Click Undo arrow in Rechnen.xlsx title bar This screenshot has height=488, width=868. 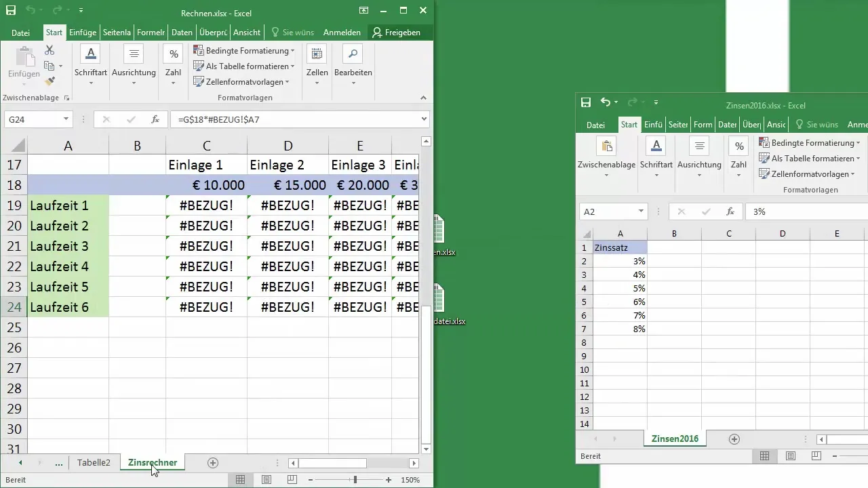tap(30, 11)
